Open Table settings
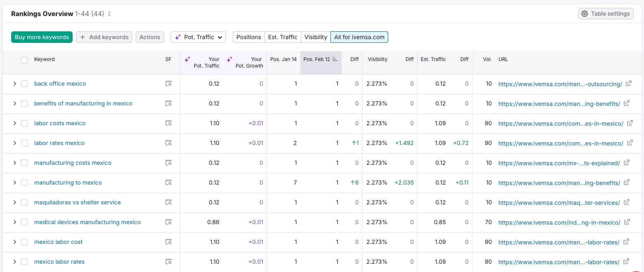Image resolution: width=644 pixels, height=272 pixels. tap(606, 14)
